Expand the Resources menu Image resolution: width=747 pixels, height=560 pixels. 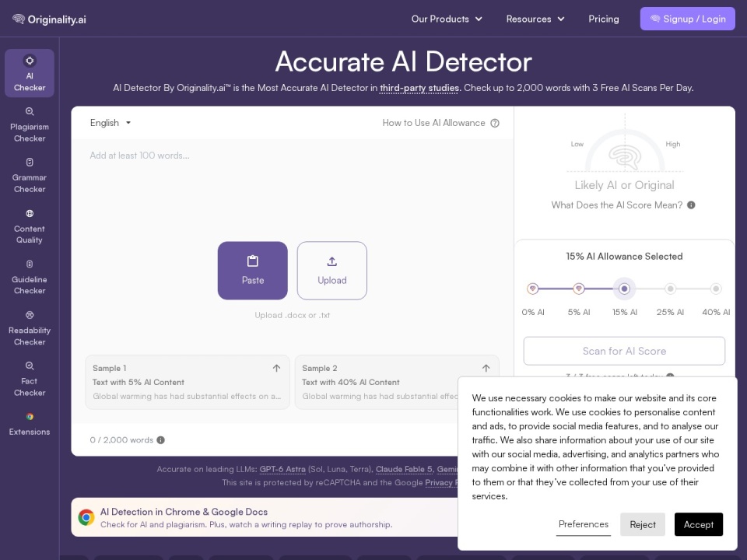coord(535,19)
